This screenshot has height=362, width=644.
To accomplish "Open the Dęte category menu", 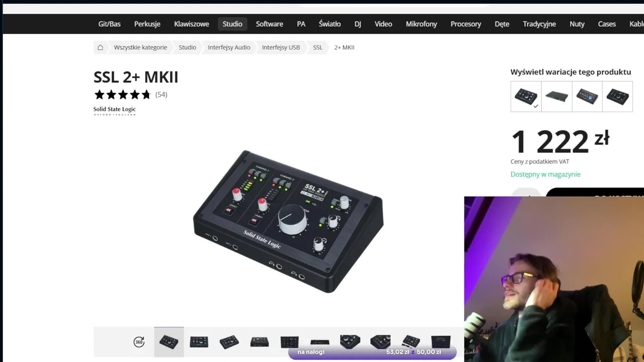I will 502,24.
